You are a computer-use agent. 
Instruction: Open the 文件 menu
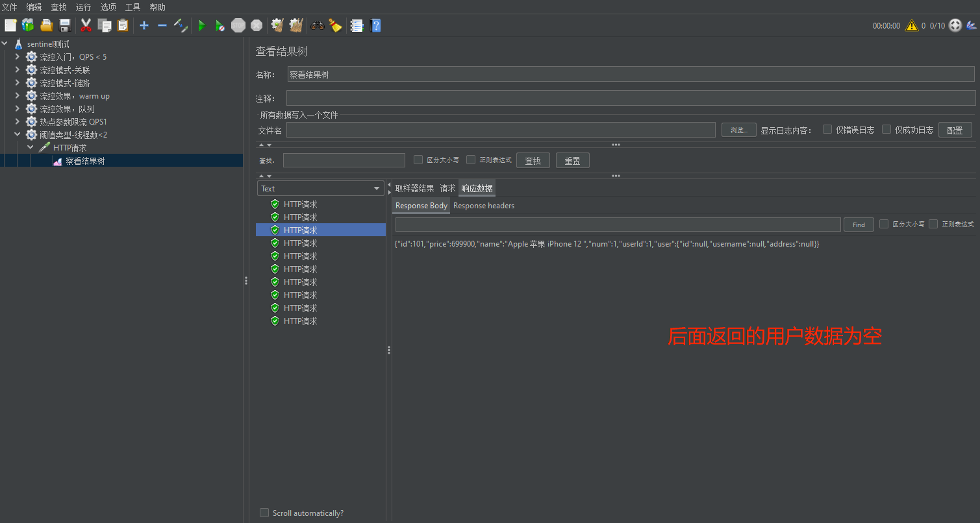[9, 7]
